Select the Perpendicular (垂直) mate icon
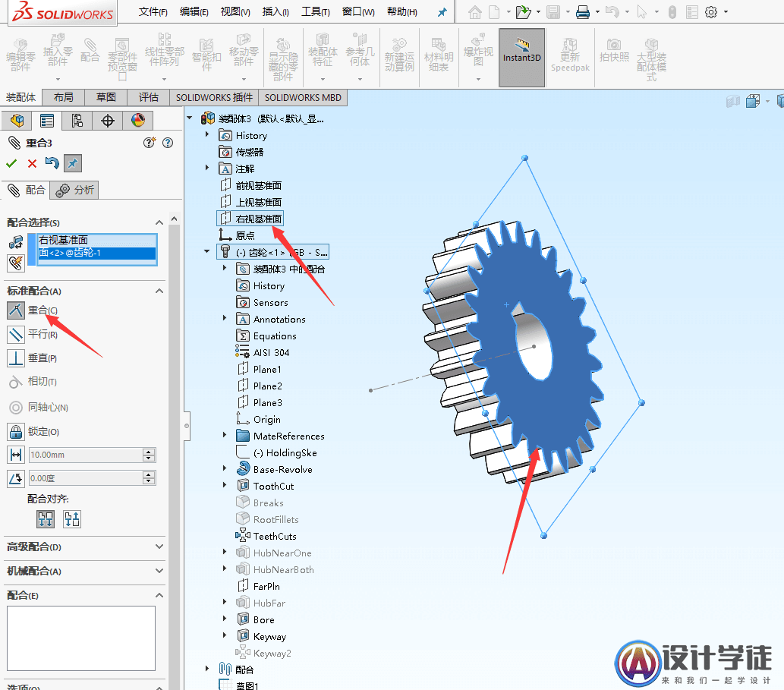784x690 pixels. coord(15,358)
